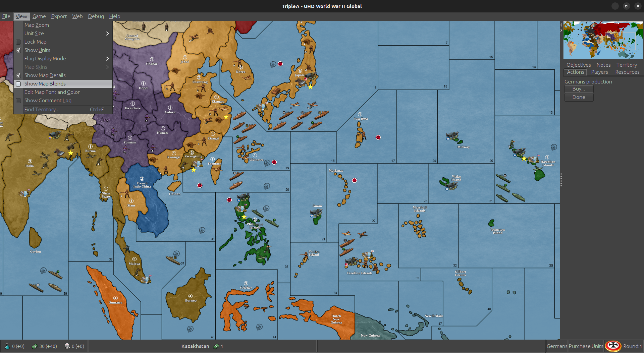Click the red circle marker near Marianas
The height and width of the screenshot is (353, 644).
[x=355, y=180]
